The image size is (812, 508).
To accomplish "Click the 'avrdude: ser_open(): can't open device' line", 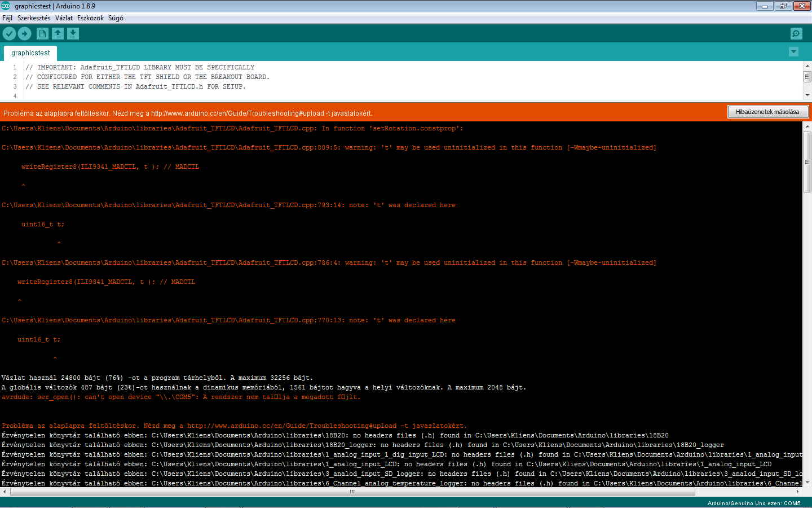I will pos(181,397).
